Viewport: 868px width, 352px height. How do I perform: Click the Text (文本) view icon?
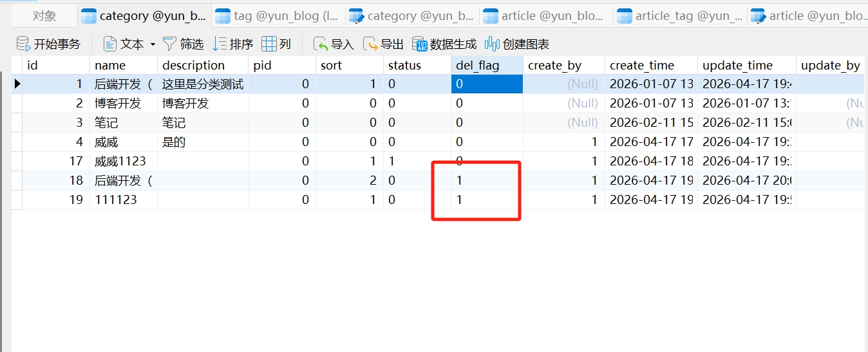[x=110, y=44]
